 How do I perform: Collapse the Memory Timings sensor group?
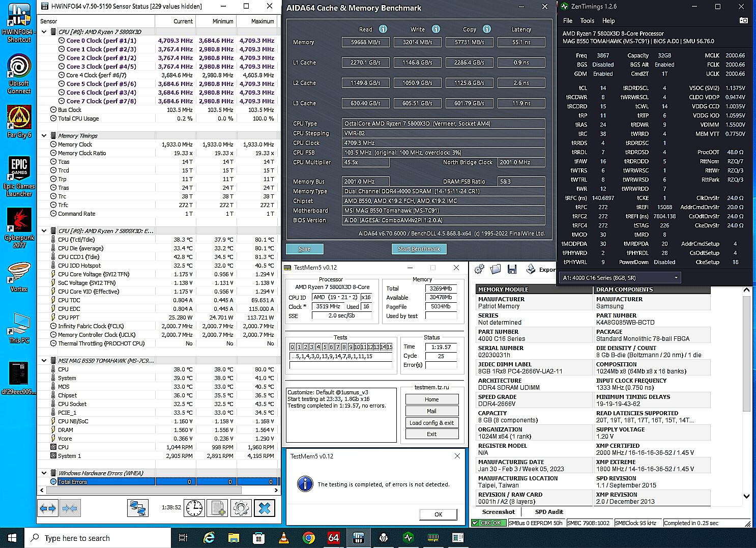point(44,136)
